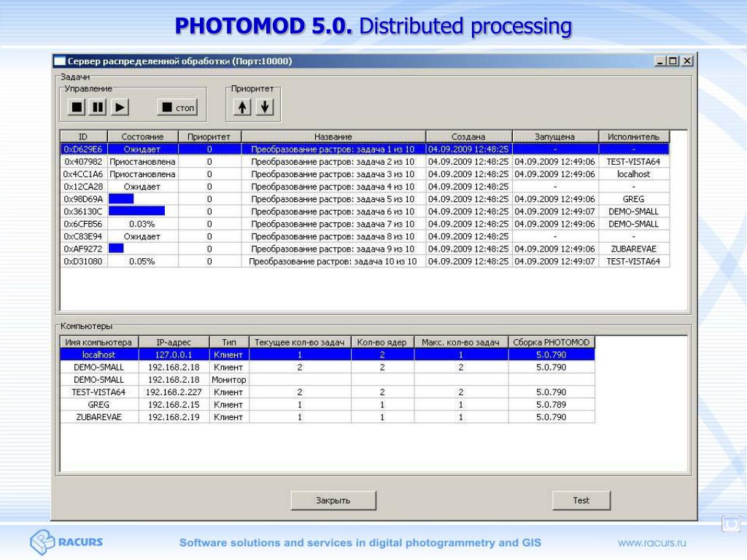Select task row 0x4CC1A6
Viewport: 747px width, 560px height.
tap(365, 174)
